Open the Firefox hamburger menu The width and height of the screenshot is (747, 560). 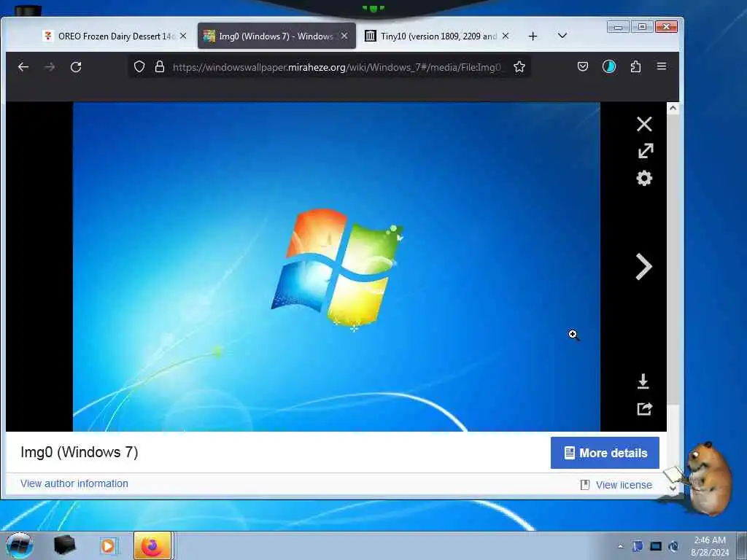pos(662,66)
